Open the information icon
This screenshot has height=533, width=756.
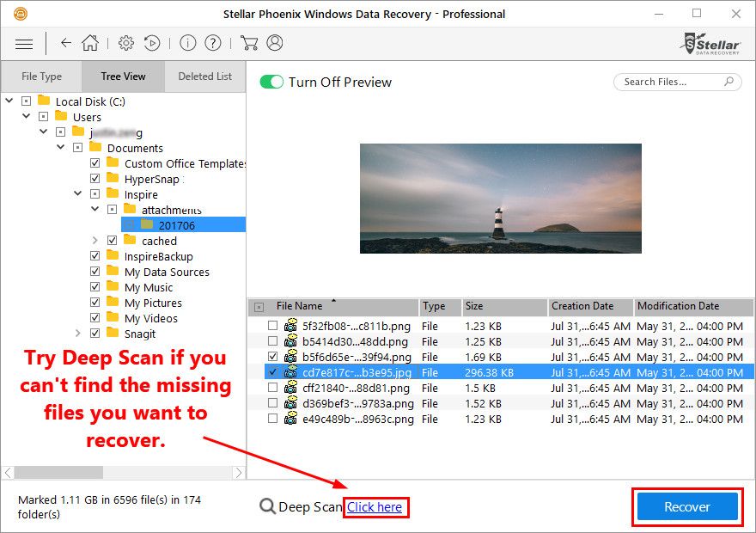tap(187, 43)
